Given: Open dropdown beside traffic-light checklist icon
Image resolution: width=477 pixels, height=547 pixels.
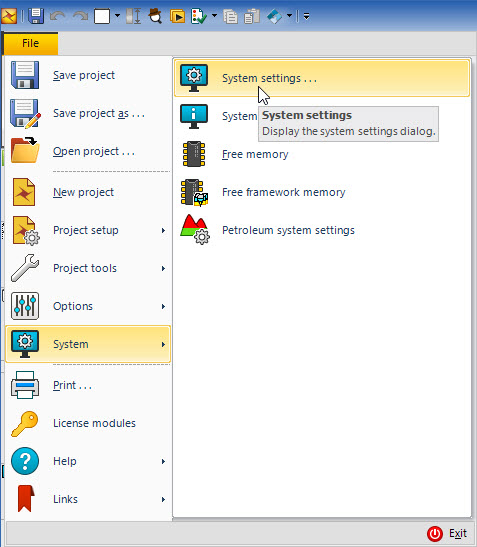Looking at the screenshot, I should tap(214, 16).
